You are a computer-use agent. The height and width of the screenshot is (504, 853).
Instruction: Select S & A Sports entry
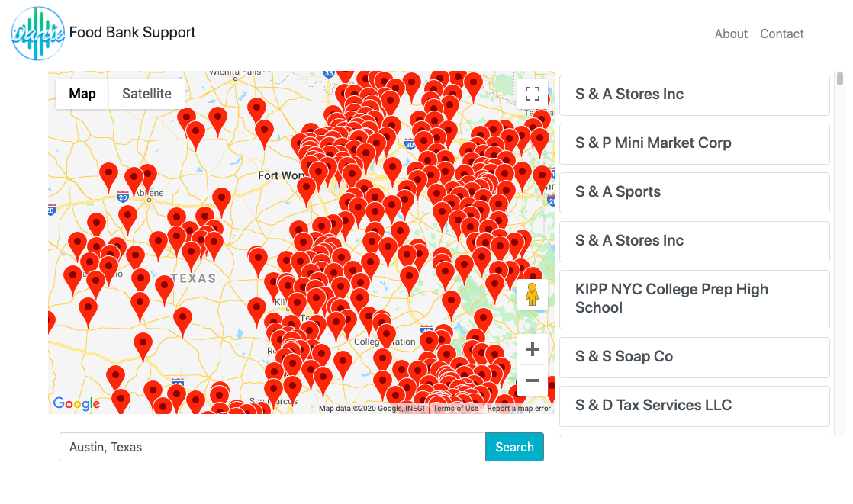point(694,193)
